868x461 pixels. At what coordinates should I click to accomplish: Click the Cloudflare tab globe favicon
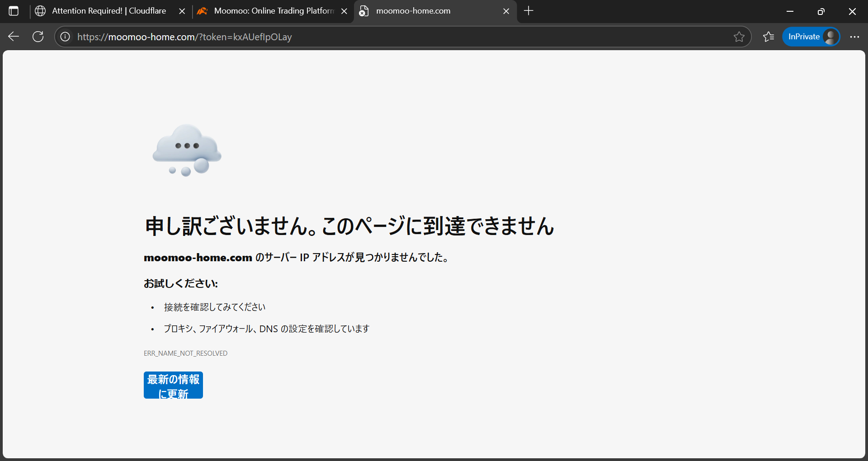click(40, 11)
